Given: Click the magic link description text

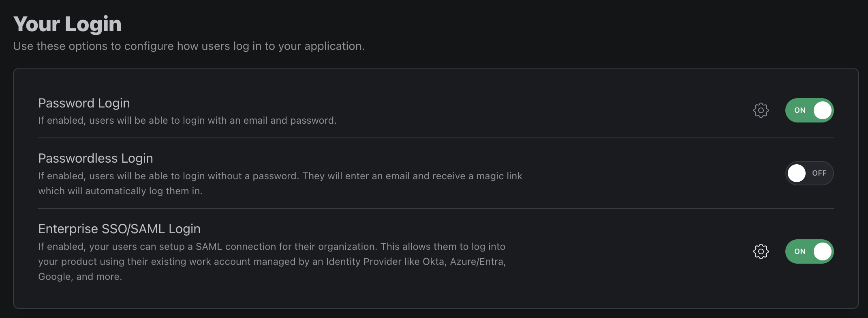Looking at the screenshot, I should click(280, 183).
